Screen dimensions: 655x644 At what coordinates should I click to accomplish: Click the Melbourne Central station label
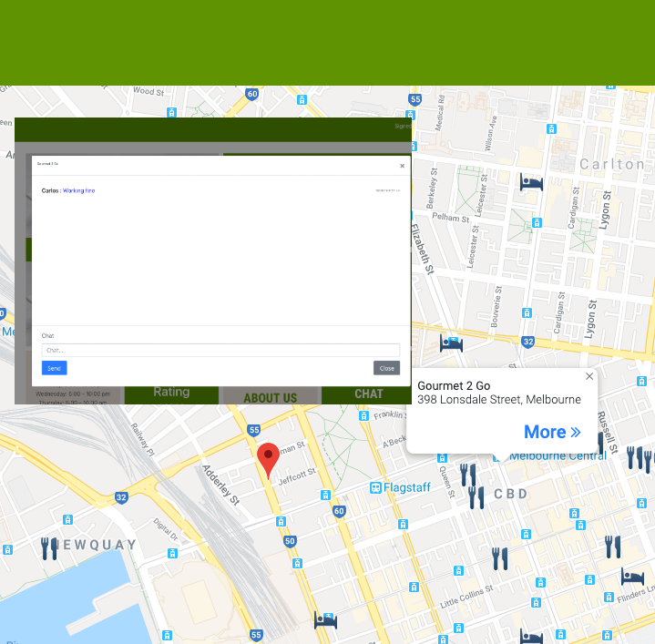click(558, 456)
